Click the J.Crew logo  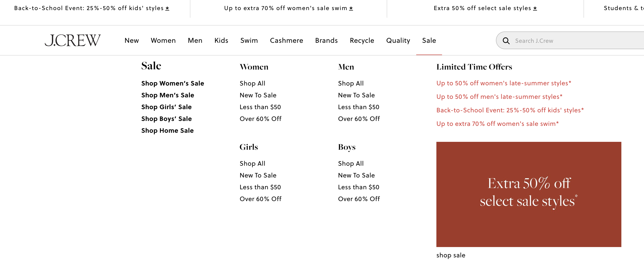tap(73, 41)
